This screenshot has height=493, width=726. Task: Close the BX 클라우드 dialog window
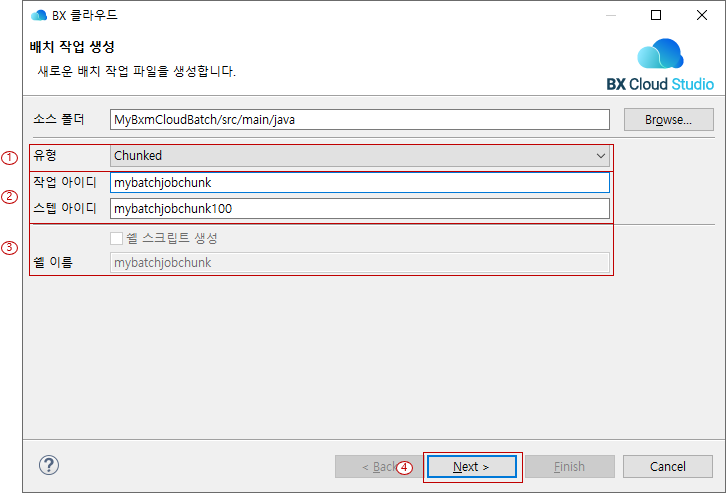point(702,15)
